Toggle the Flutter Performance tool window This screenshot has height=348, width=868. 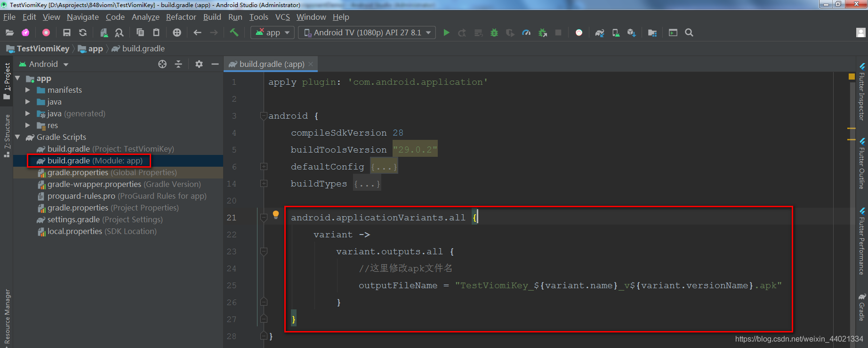pos(862,241)
